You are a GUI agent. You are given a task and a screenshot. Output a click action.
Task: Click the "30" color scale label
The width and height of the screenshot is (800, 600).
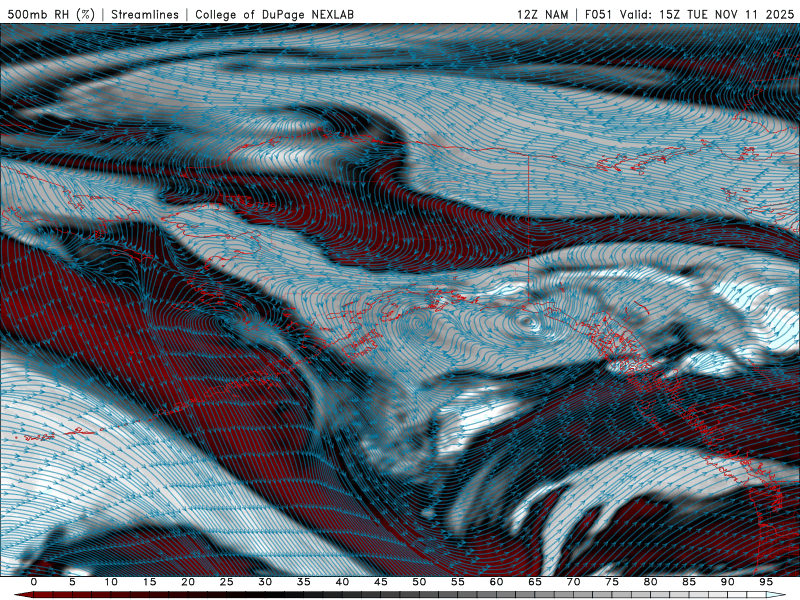click(265, 582)
